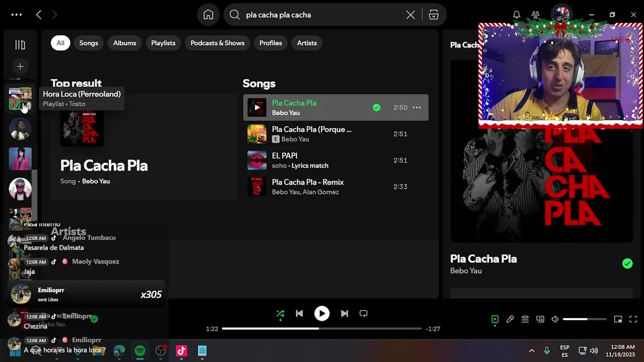Viewport: 644px width, 362px height.
Task: Filter results by Podcasts & Shows
Action: point(217,43)
